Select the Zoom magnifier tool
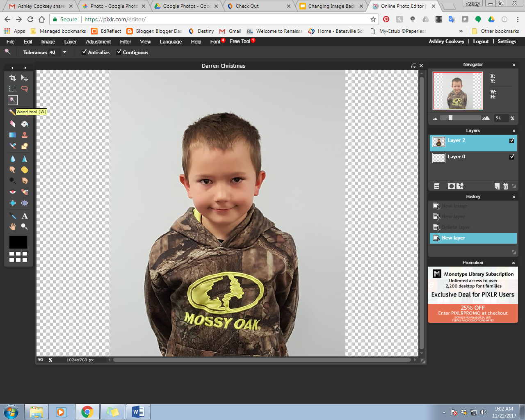 click(x=25, y=227)
